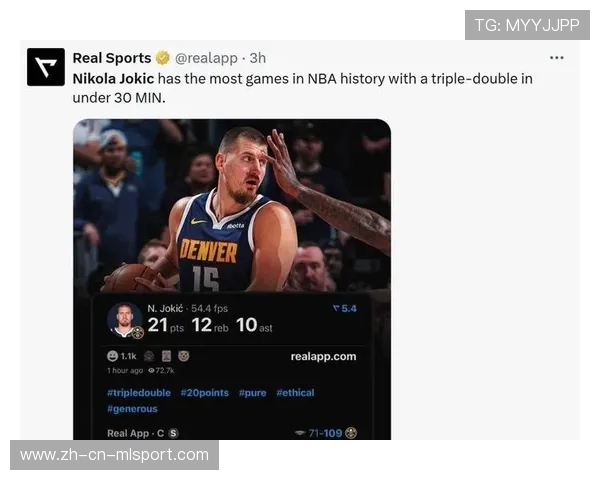
Task: Click the pig face reaction icon
Action: point(184,356)
